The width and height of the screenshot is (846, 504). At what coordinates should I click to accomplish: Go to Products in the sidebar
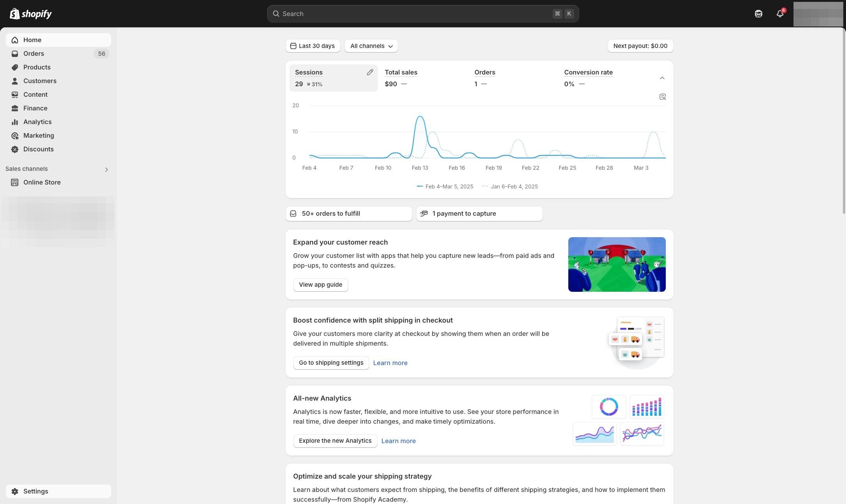[37, 67]
